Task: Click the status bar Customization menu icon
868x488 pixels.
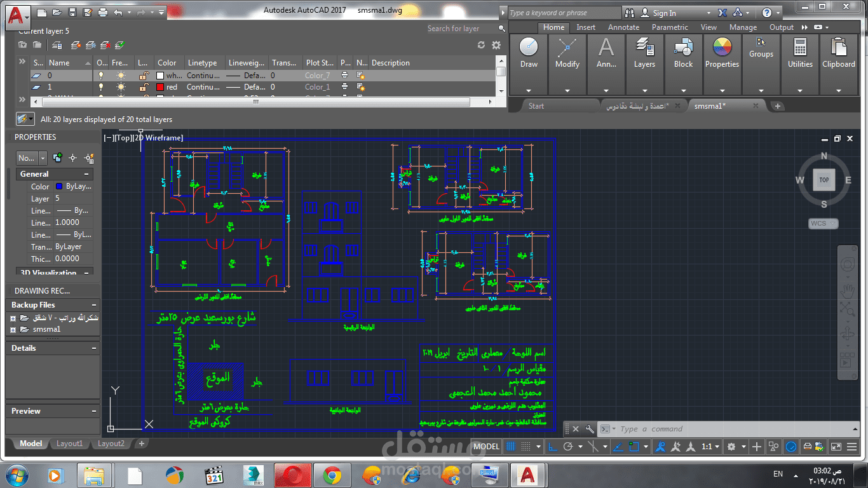Action: [x=853, y=447]
